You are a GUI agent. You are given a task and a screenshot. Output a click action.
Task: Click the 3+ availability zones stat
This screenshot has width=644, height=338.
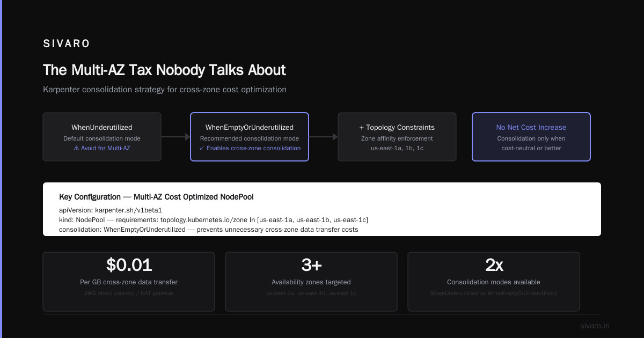pyautogui.click(x=311, y=282)
